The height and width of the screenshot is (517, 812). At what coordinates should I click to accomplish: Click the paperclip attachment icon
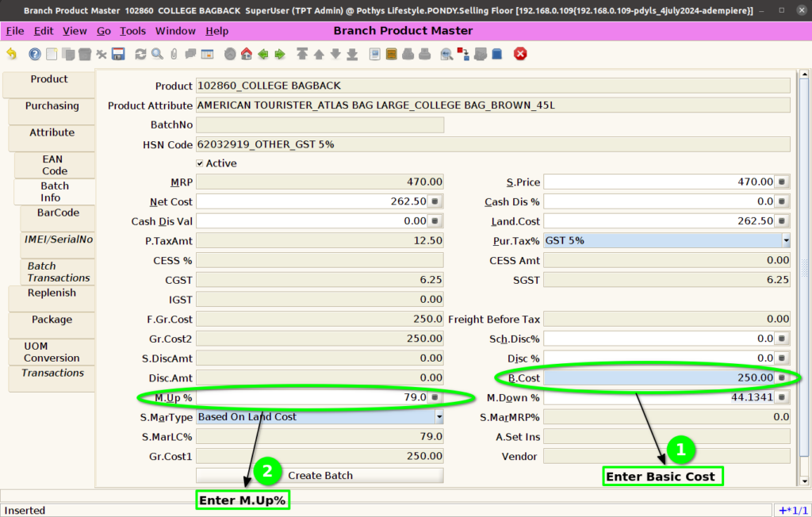(x=174, y=54)
